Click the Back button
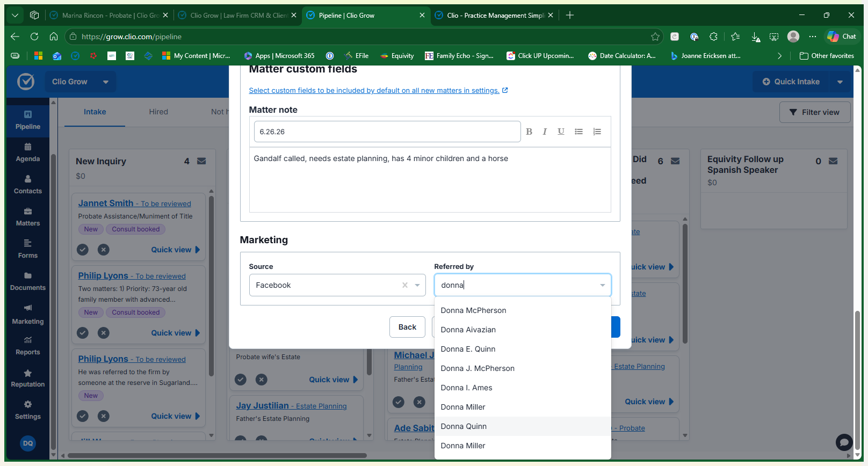 407,327
